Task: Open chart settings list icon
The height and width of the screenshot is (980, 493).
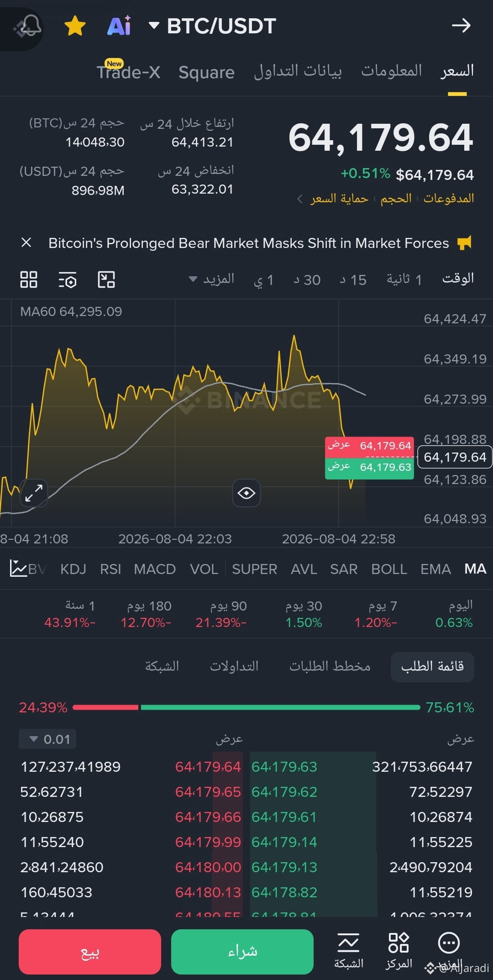Action: pos(68,279)
